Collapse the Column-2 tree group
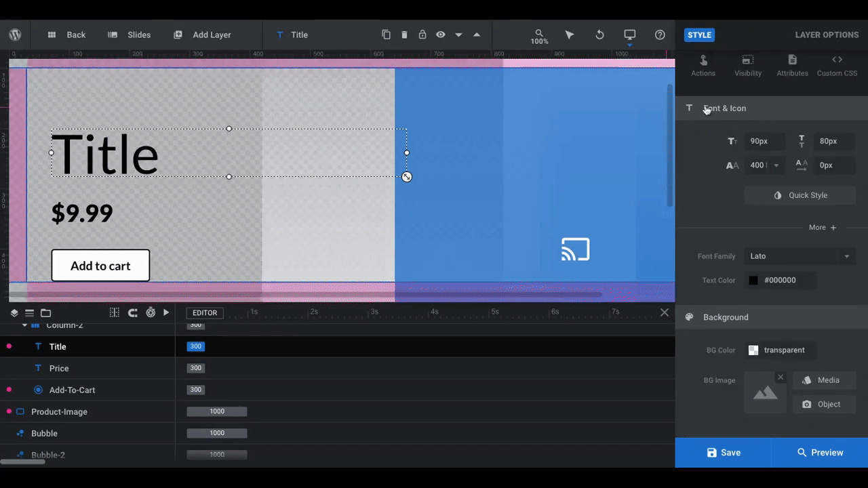Image resolution: width=868 pixels, height=488 pixels. tap(24, 325)
